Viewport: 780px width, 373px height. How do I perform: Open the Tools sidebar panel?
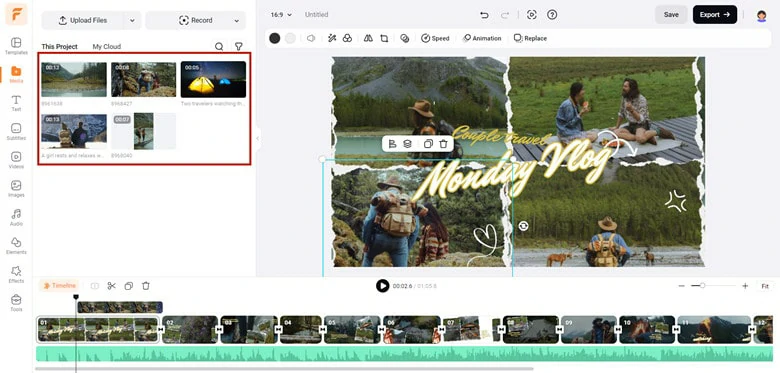(16, 303)
